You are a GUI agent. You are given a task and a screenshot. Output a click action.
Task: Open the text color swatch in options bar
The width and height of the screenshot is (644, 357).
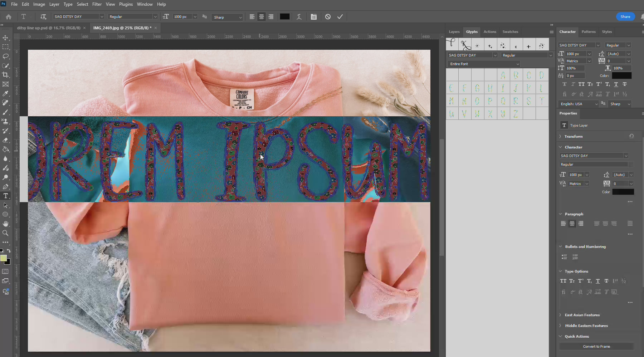point(284,17)
